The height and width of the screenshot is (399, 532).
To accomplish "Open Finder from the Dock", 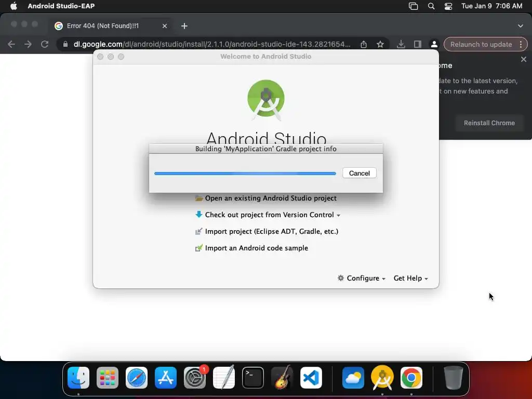I will click(x=78, y=378).
